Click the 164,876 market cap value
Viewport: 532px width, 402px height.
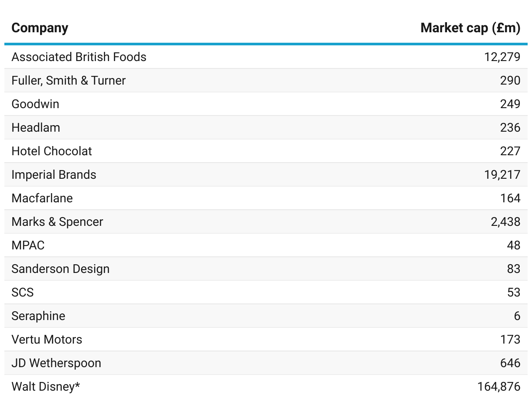coord(499,386)
